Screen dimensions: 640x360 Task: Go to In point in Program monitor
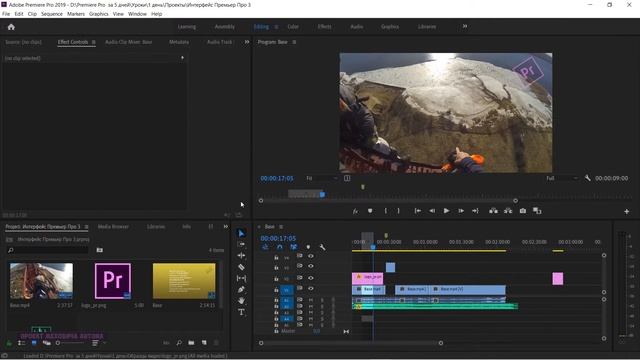(418, 211)
